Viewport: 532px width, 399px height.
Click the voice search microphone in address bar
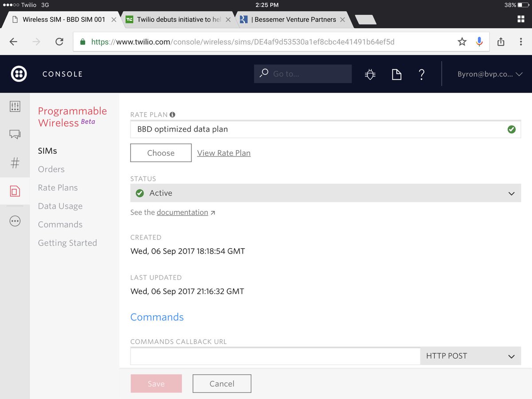tap(479, 41)
